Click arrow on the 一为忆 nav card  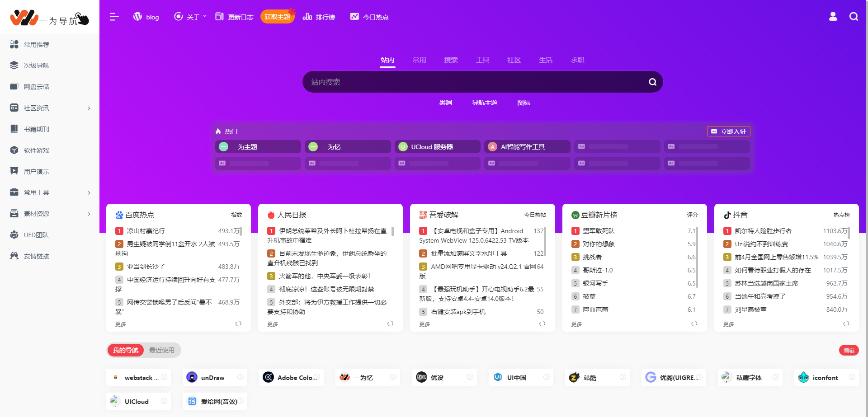pos(393,377)
